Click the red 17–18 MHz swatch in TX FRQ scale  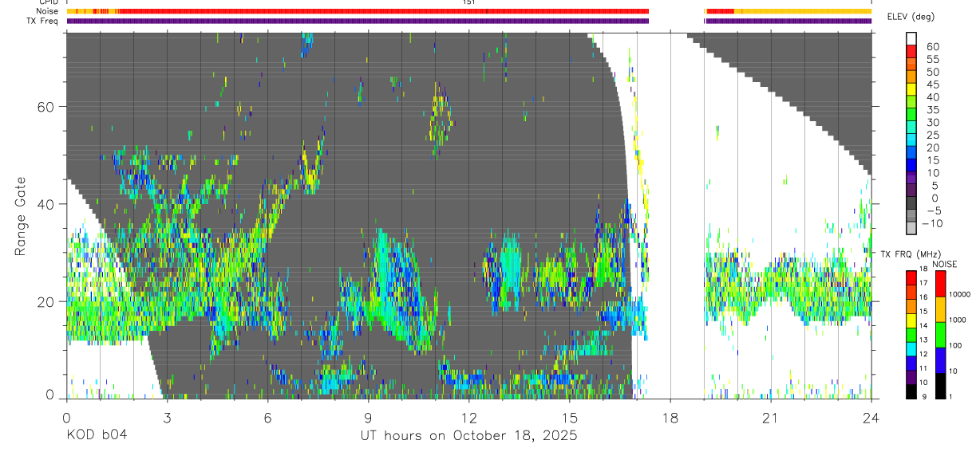[911, 277]
